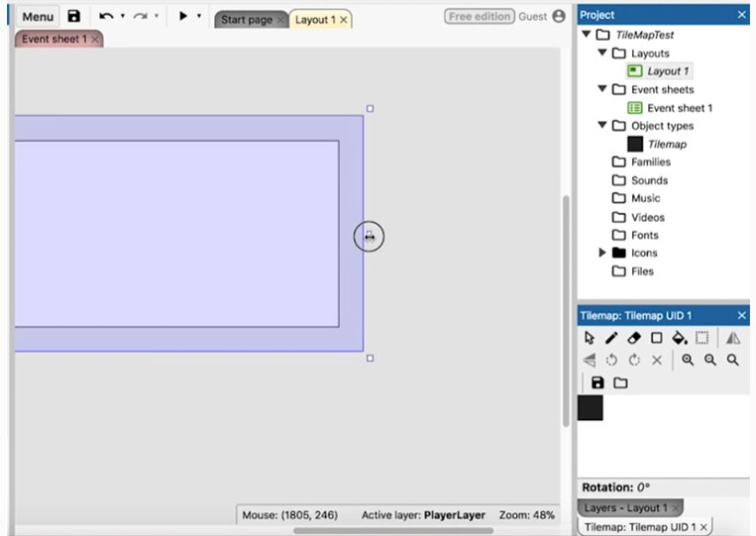Select the Sounds folder
This screenshot has height=536, width=756.
pos(640,180)
